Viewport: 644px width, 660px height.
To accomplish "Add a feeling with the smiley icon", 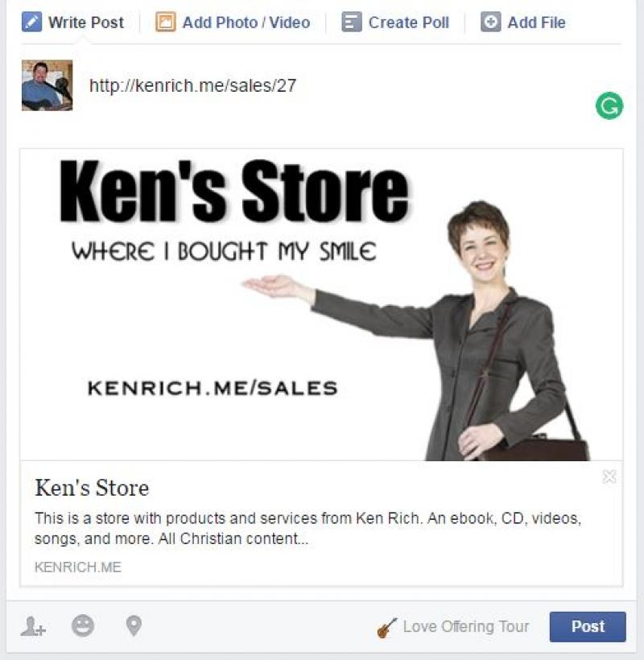I will tap(82, 625).
